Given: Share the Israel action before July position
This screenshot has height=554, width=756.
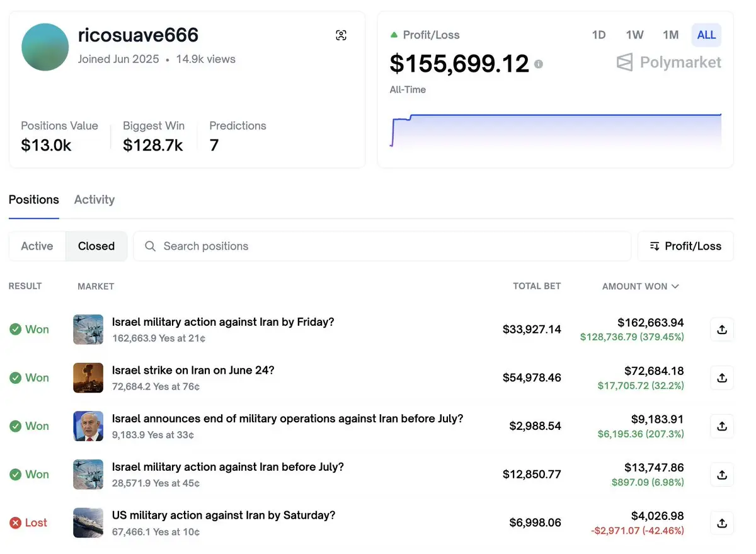Looking at the screenshot, I should (x=722, y=474).
